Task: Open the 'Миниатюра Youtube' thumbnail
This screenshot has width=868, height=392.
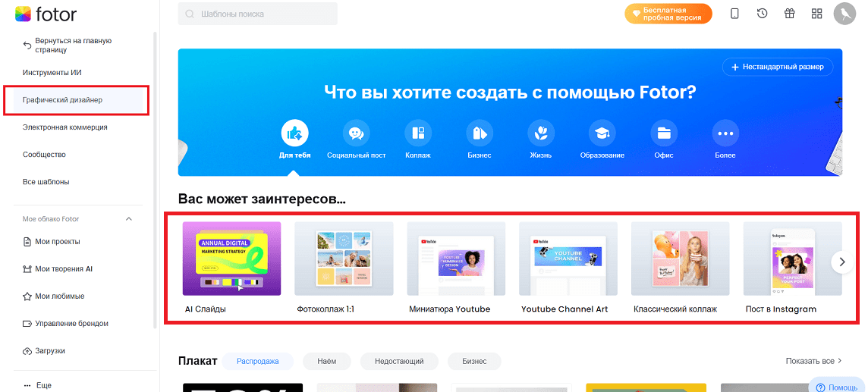Action: click(x=457, y=259)
